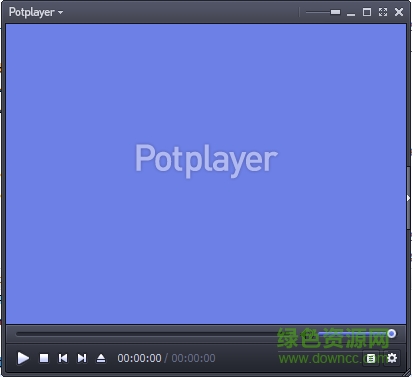412x377 pixels.
Task: Open the Potplayer main menu dropdown
Action: point(36,12)
